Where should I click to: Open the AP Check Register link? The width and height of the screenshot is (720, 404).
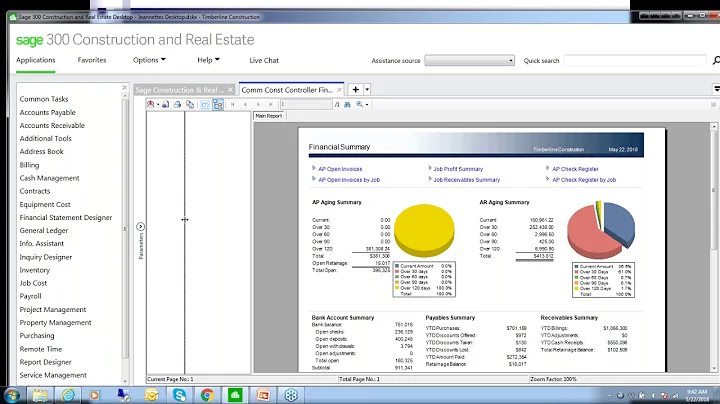point(575,169)
